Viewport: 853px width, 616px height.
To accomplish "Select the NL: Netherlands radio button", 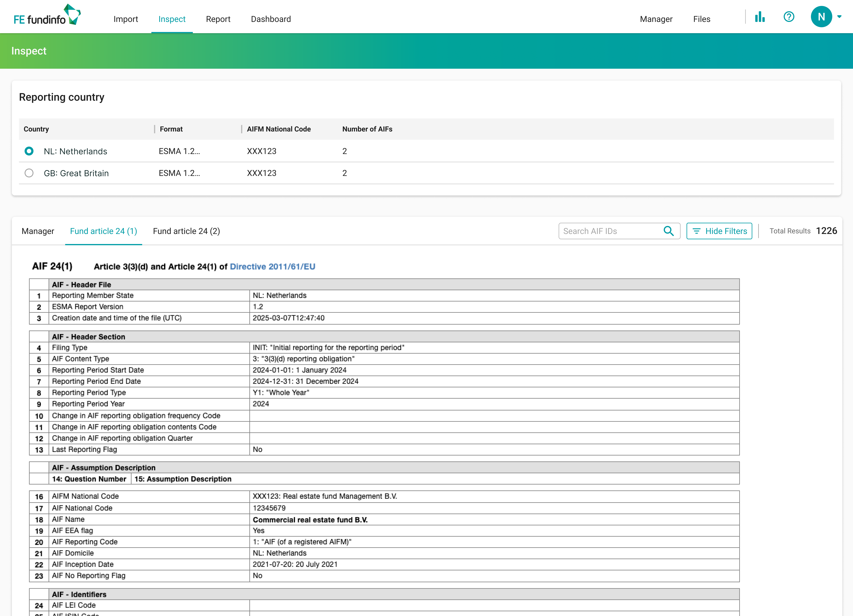I will tap(29, 151).
